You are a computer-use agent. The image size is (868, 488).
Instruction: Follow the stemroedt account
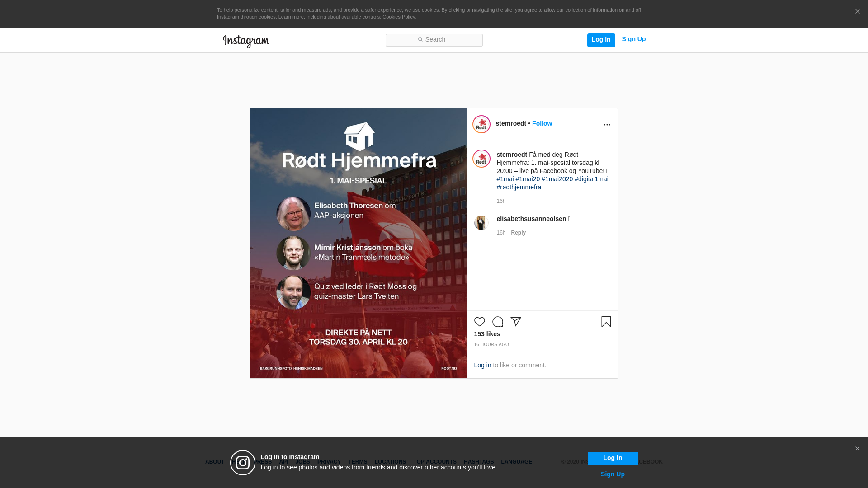tap(542, 123)
